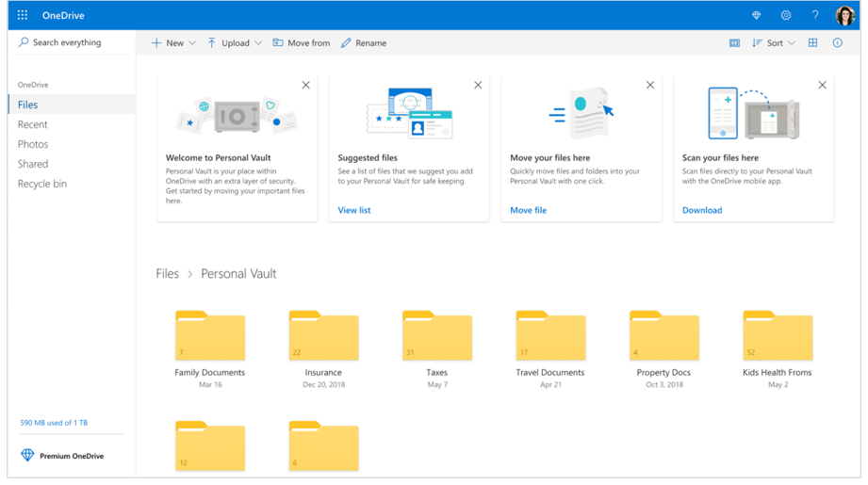Open the app launcher waffle icon
Viewport: 868px width, 485px height.
point(23,15)
